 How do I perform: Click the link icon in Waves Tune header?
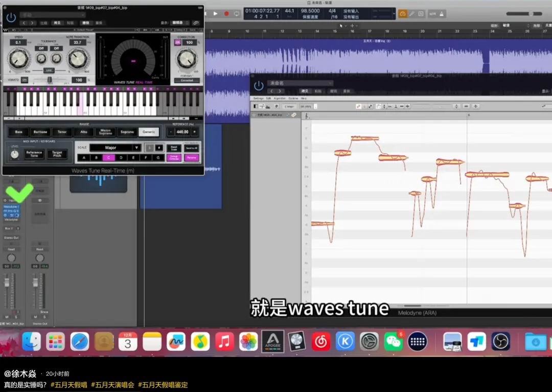(196, 23)
